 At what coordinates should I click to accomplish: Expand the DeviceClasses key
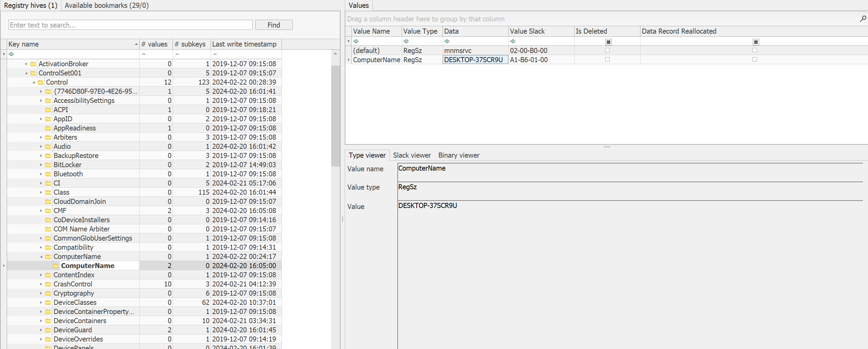[x=41, y=302]
